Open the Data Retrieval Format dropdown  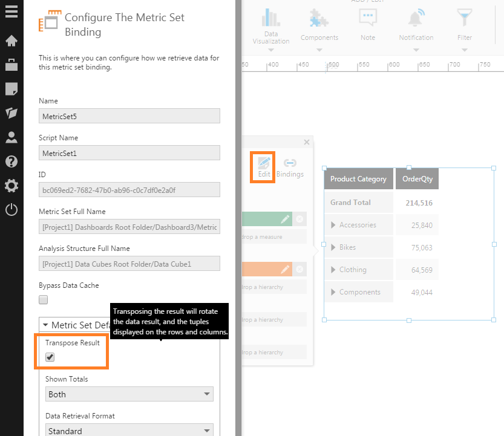click(x=129, y=430)
